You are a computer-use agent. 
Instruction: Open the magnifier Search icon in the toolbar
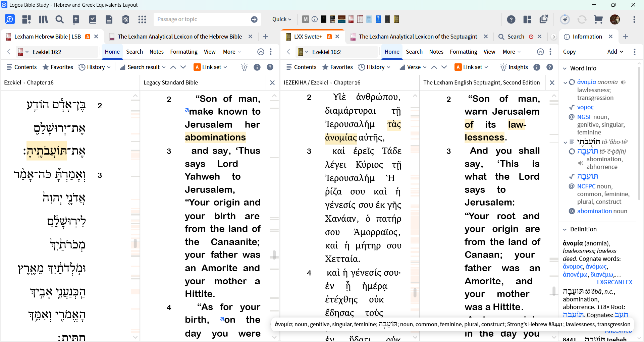click(60, 19)
